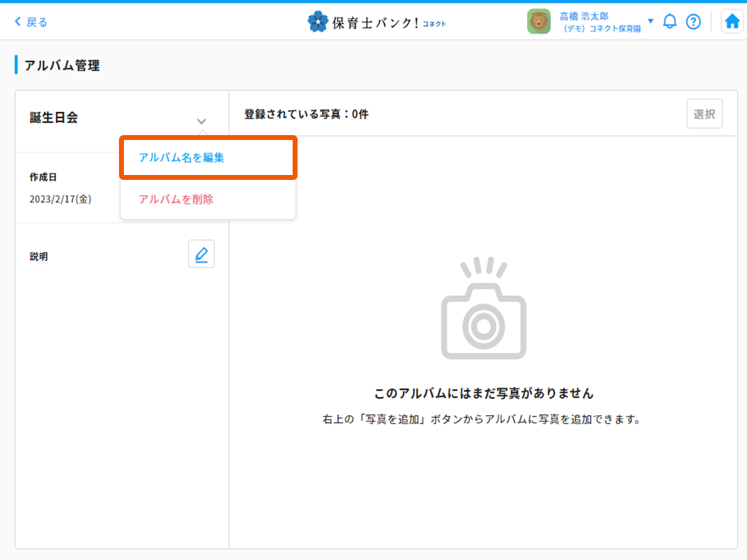Click the home house icon
This screenshot has width=747, height=560.
(732, 21)
